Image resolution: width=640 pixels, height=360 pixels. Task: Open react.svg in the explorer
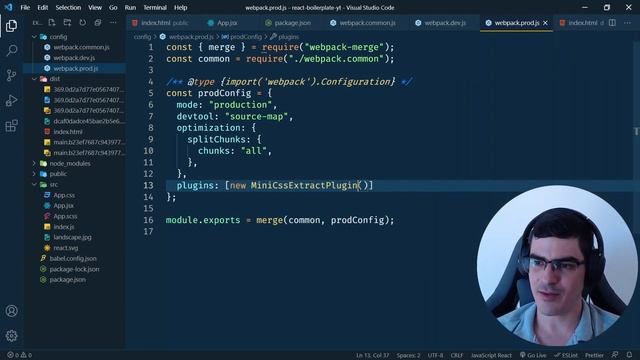tap(65, 248)
